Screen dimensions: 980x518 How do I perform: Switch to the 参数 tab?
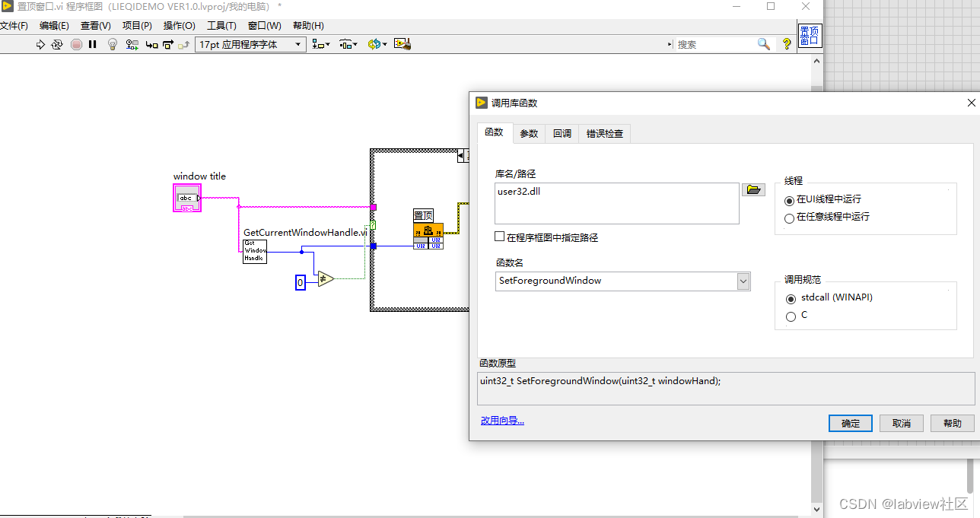(528, 133)
